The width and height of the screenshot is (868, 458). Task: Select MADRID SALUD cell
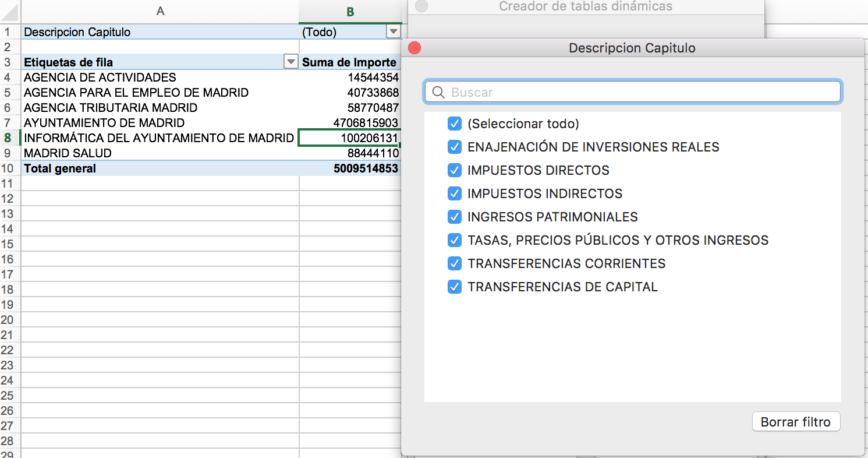point(160,153)
